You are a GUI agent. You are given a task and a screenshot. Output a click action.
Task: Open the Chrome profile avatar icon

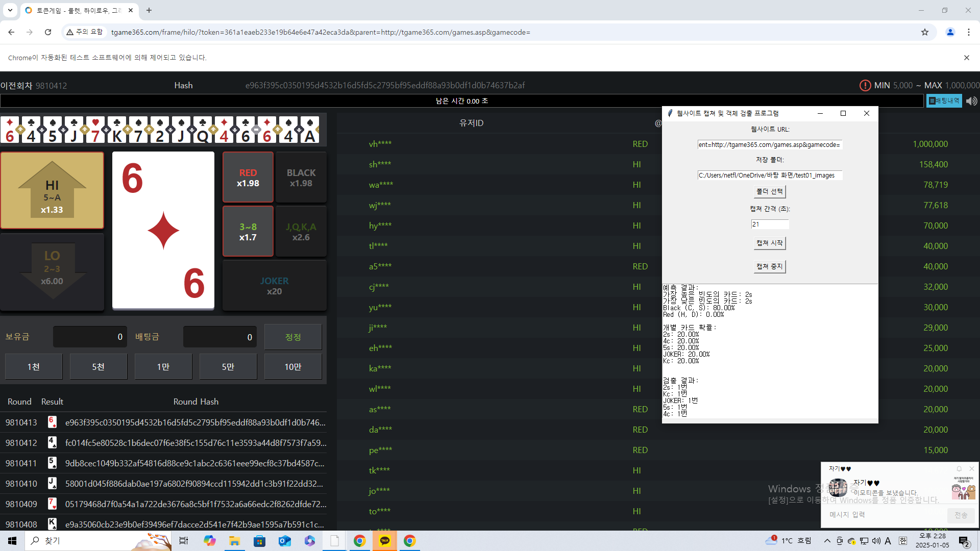point(950,32)
